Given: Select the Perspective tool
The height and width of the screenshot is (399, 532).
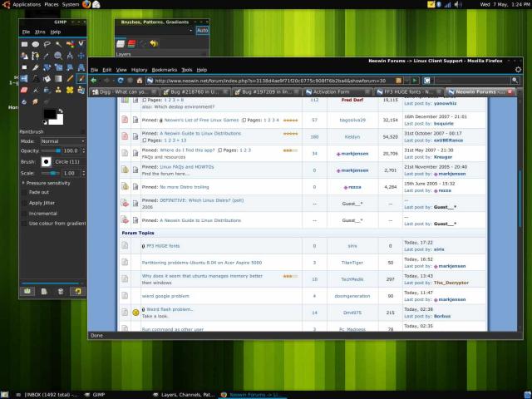Looking at the screenshot, I should pyautogui.click(x=81, y=67).
